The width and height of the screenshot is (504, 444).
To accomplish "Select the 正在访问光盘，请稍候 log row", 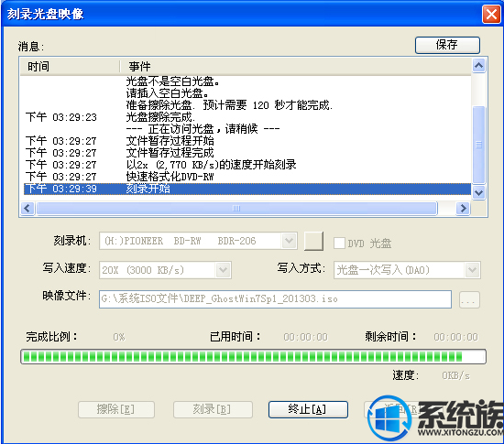I will pos(247,129).
